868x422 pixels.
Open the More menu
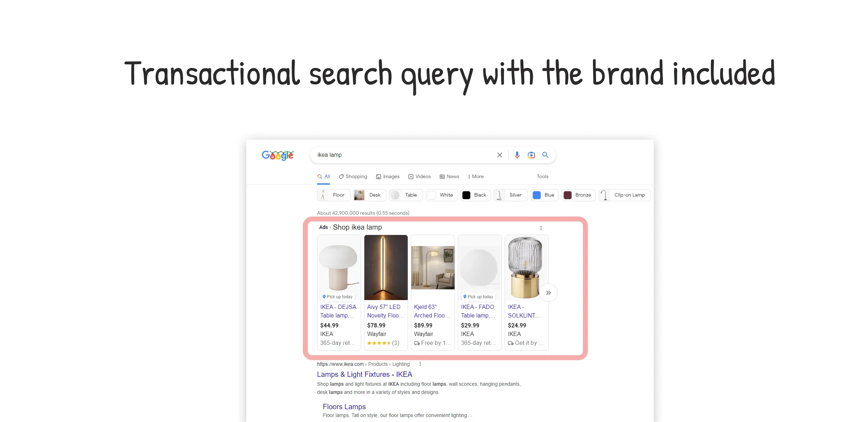[476, 177]
